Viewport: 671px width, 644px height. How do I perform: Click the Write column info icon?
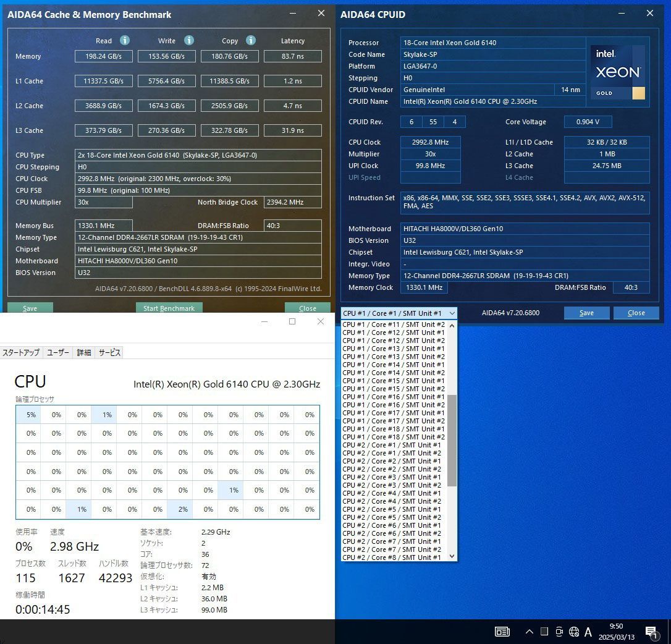click(x=188, y=41)
